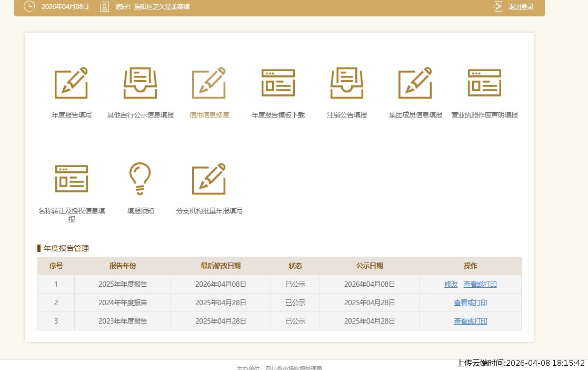The height and width of the screenshot is (370, 588).
Task: Click the 信用信息修复 text label
Action: pyautogui.click(x=209, y=115)
